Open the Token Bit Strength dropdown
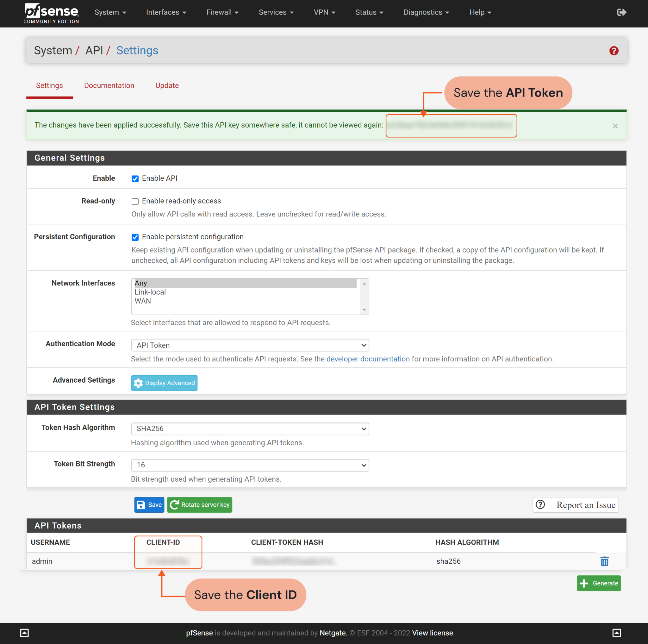Image resolution: width=648 pixels, height=644 pixels. tap(250, 465)
